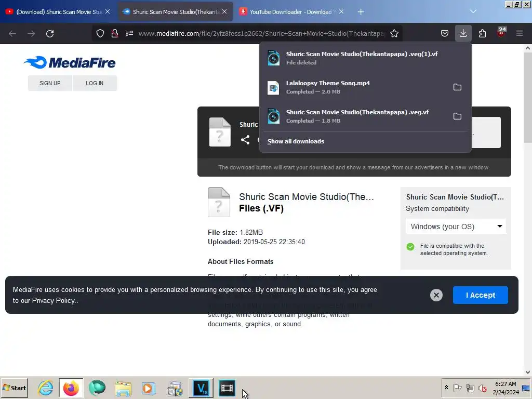Click the muted volume tray icon
The image size is (532, 399).
coord(482,388)
